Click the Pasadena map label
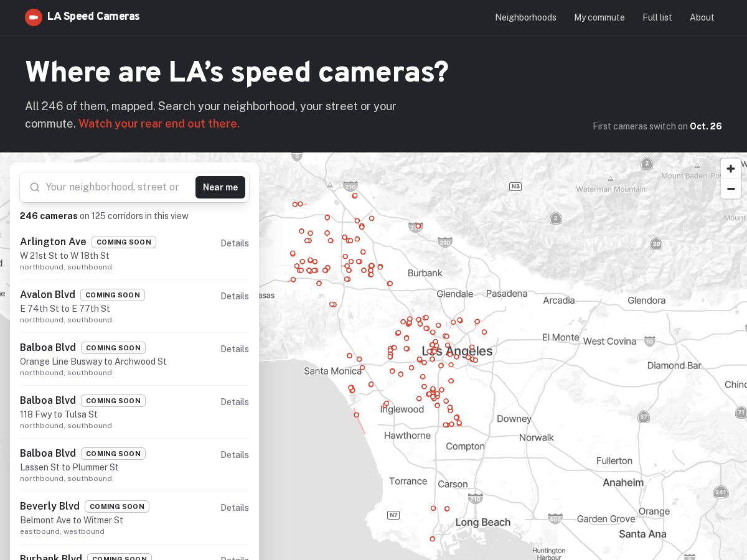Viewport: 747px width, 560px height. pyautogui.click(x=507, y=293)
